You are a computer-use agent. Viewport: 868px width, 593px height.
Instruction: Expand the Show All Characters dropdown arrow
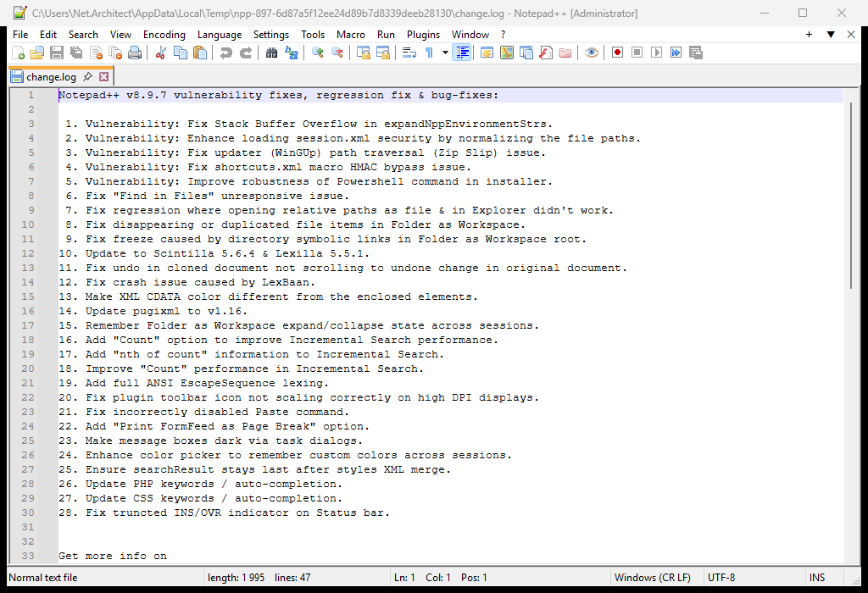pos(444,53)
